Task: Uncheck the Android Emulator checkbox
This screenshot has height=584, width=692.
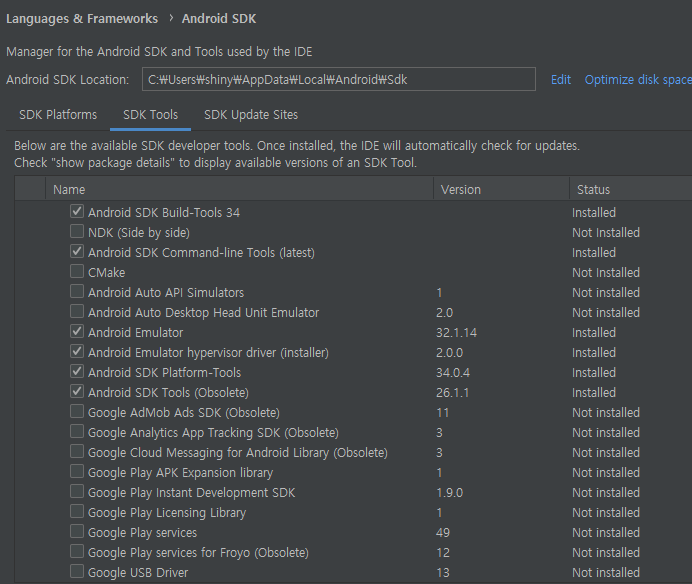Action: [77, 331]
